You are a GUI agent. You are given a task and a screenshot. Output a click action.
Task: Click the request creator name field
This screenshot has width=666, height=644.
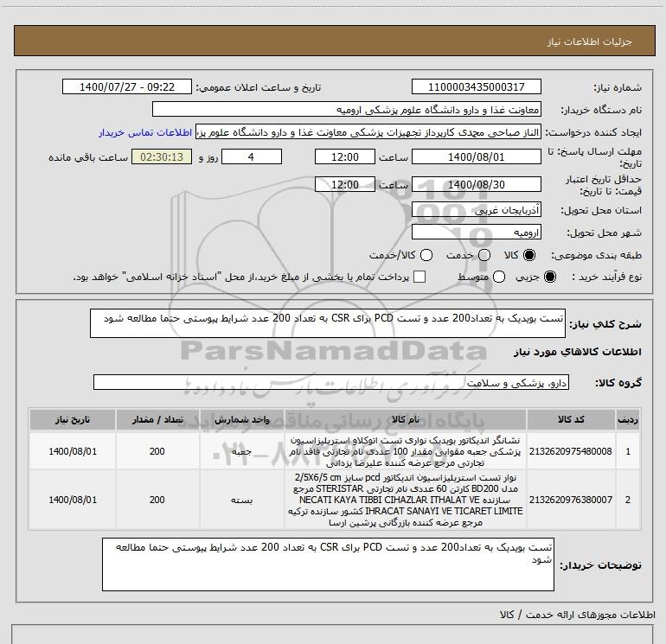(368, 132)
